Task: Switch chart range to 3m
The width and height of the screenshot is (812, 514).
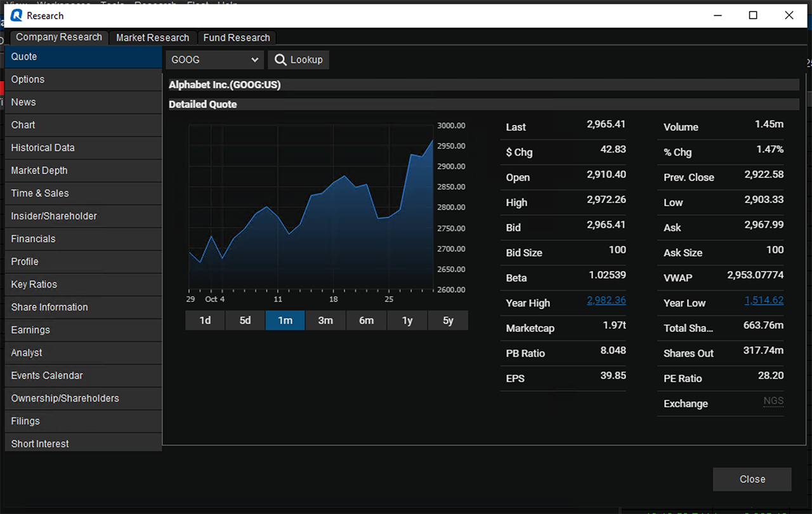Action: pyautogui.click(x=325, y=320)
